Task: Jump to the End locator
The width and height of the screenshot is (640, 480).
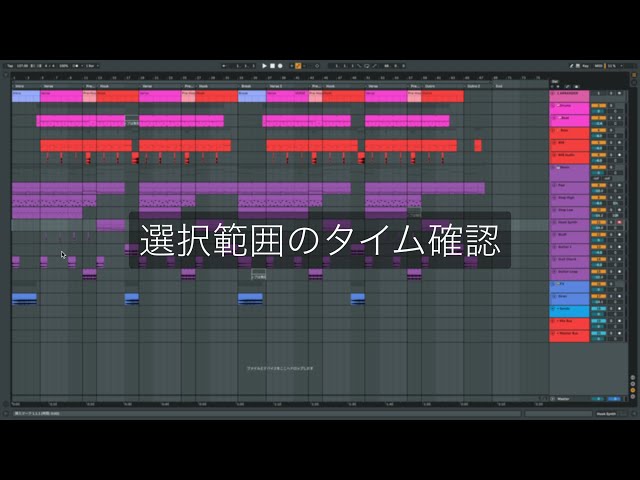Action: pos(499,87)
